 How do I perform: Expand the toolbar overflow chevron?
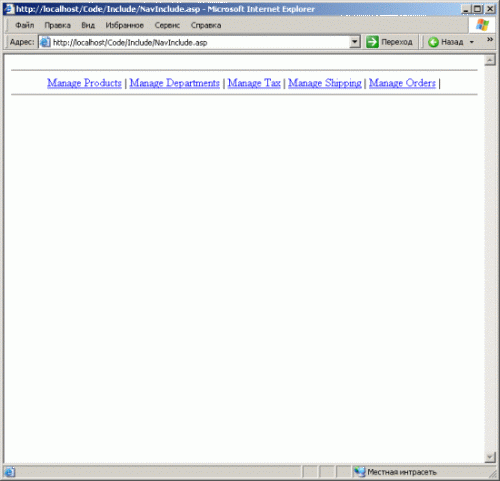tap(489, 39)
